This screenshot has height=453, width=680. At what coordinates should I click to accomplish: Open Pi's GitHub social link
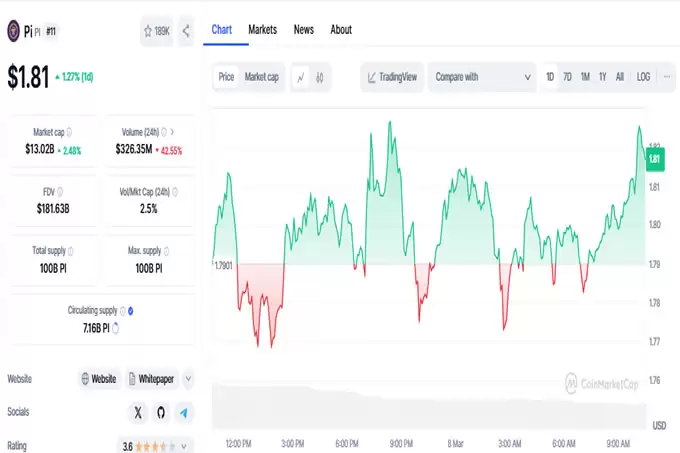click(160, 412)
